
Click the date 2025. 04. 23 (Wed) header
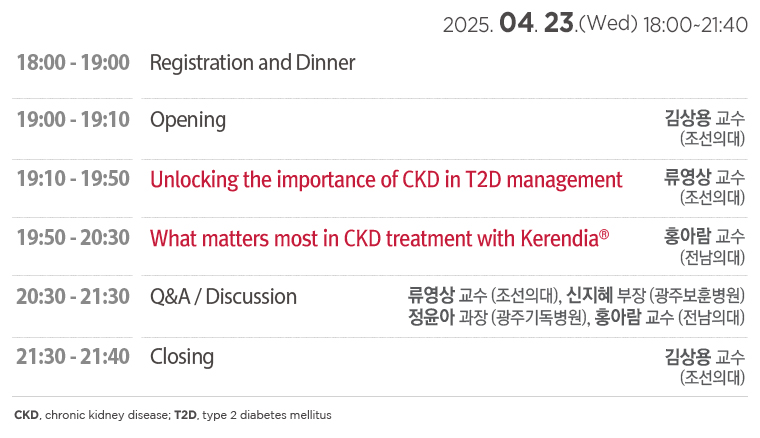tap(595, 23)
